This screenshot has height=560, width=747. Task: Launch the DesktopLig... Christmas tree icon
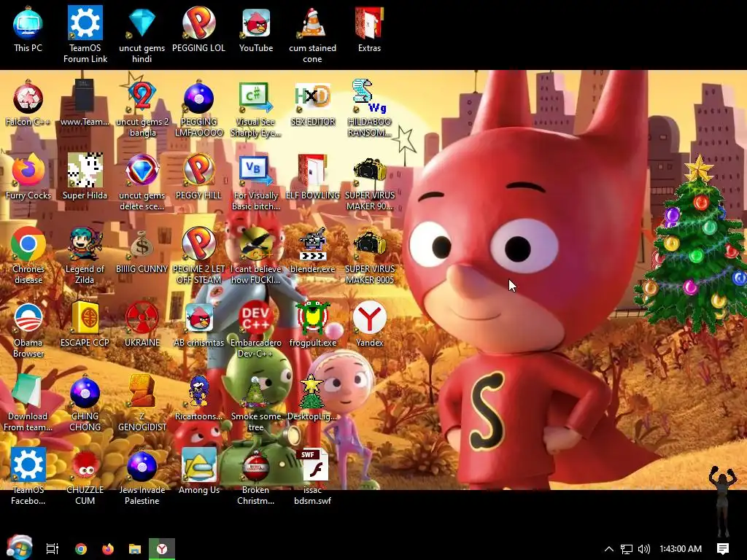[312, 397]
